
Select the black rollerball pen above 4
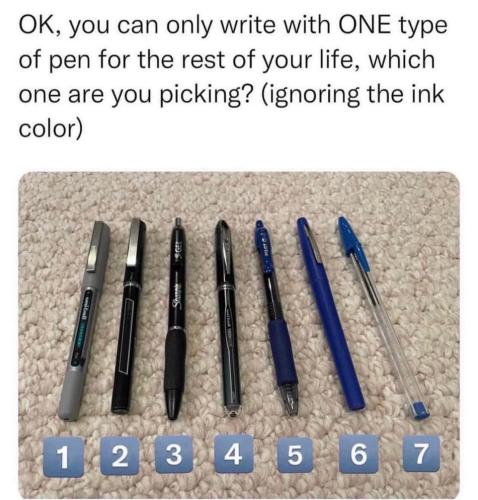click(x=229, y=317)
